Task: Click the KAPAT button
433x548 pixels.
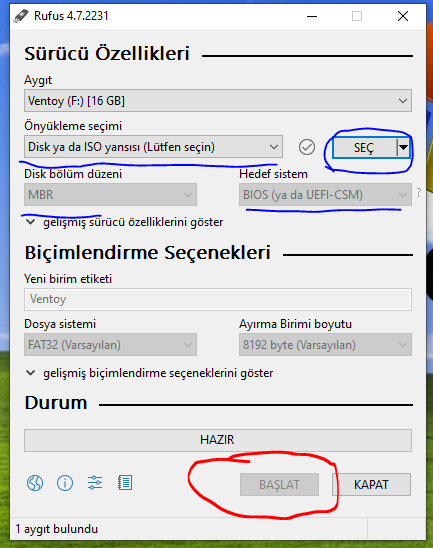Action: coord(371,484)
